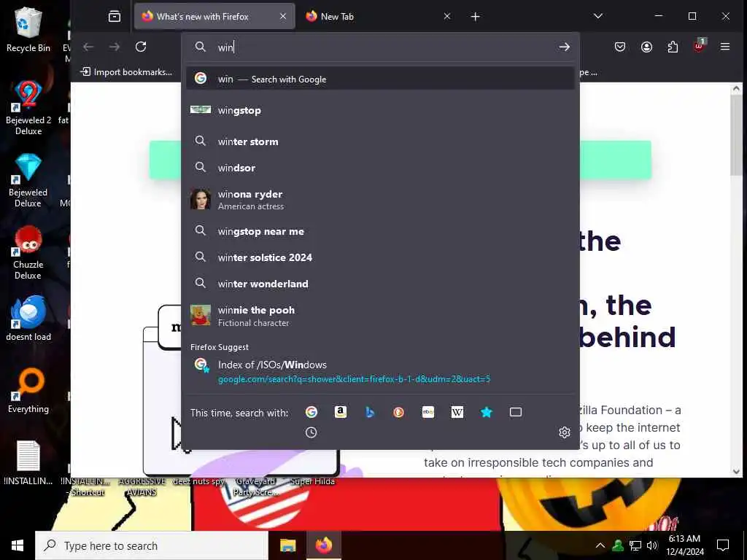Open the Bejeweled Deluxe desktop icon
Viewport: 747px width, 560px height.
28,181
